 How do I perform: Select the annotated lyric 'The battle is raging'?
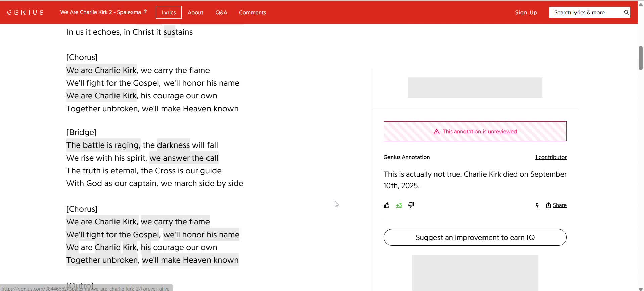point(103,145)
